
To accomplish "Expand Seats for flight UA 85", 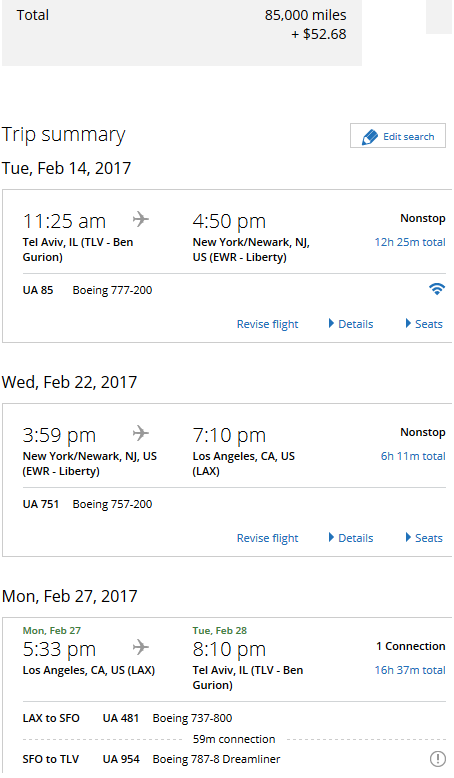I will click(424, 324).
